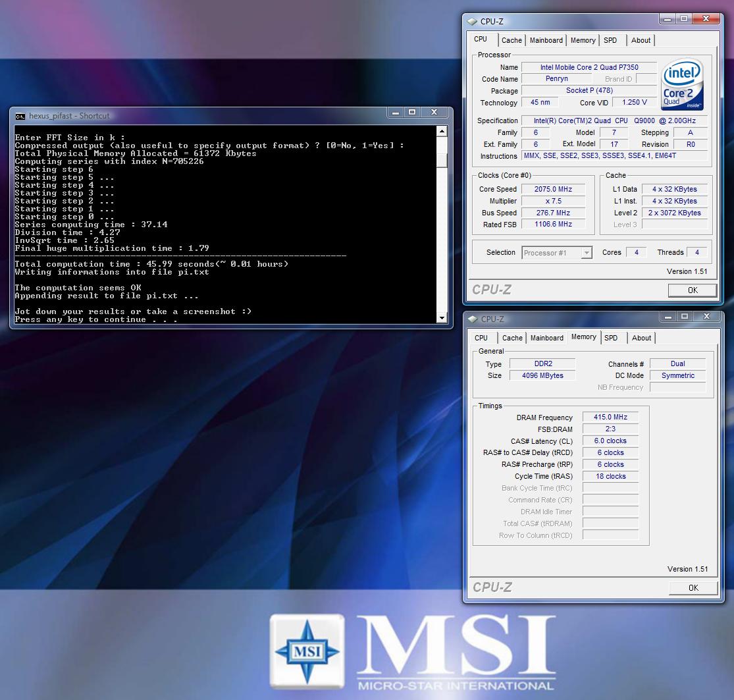Image resolution: width=734 pixels, height=700 pixels.
Task: Click Bus Speed value 276.7 MHz
Action: tap(554, 213)
